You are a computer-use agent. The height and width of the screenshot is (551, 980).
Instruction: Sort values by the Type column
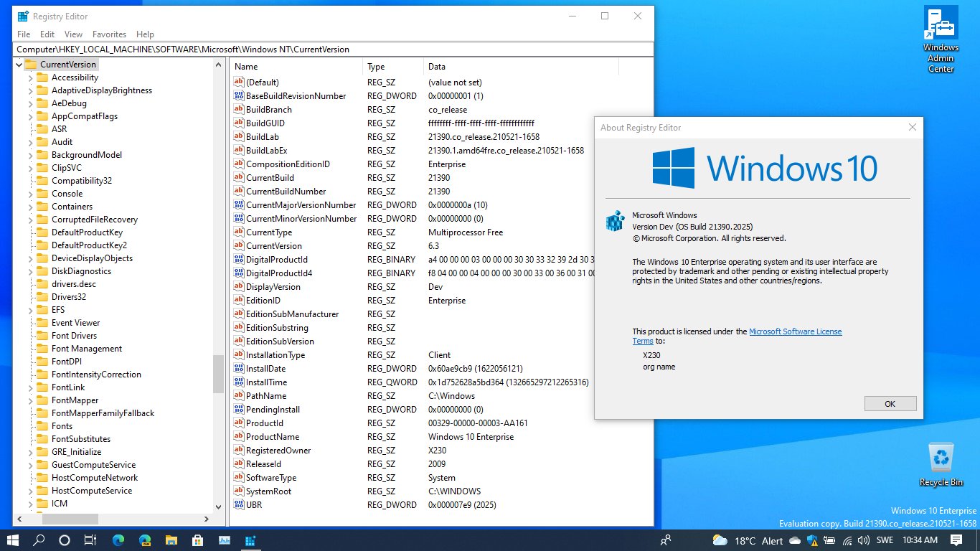click(x=393, y=67)
